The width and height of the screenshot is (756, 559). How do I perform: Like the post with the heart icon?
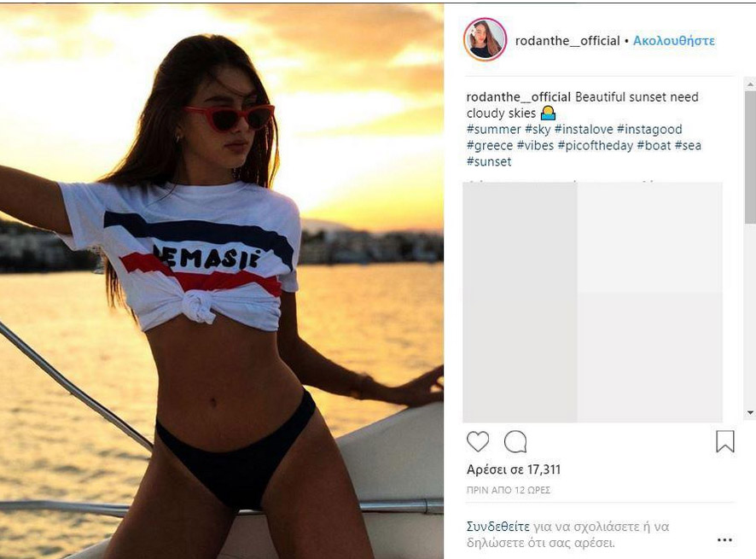[x=478, y=441]
